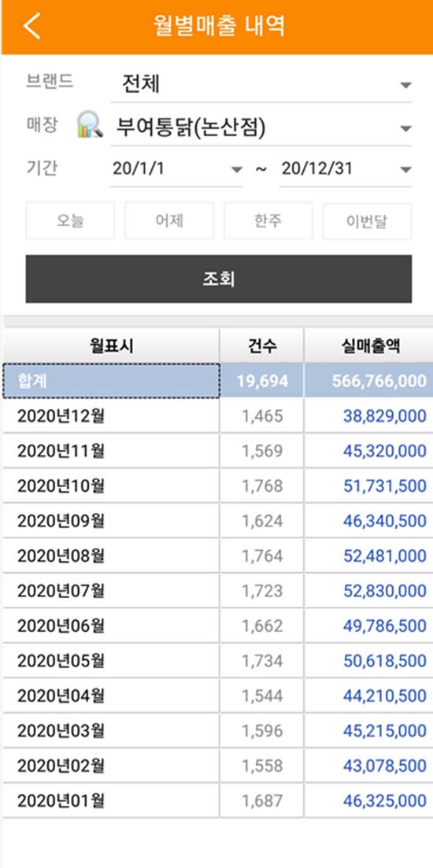Open store search magnifier icon
Viewport: 433px width, 868px height.
(90, 124)
